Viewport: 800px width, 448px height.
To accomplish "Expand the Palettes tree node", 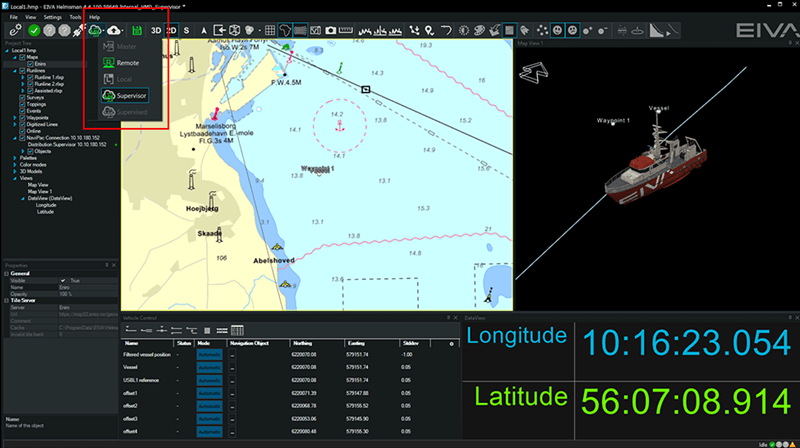I will pos(14,157).
